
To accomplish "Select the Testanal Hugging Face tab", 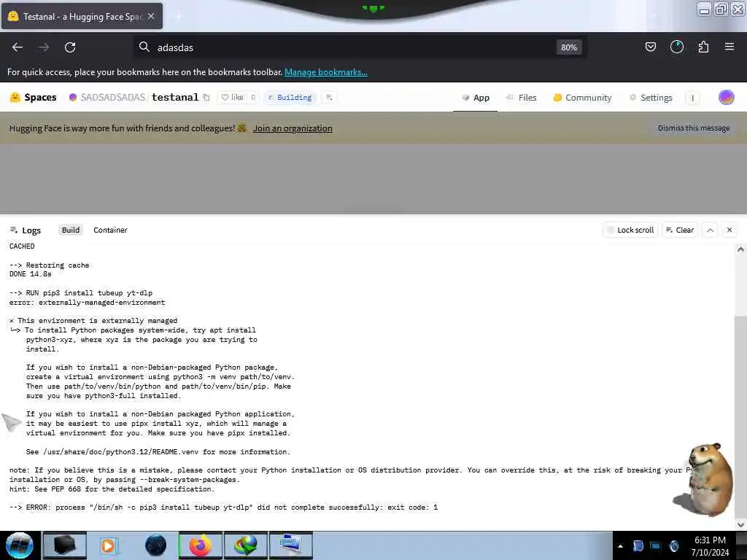I will point(82,16).
